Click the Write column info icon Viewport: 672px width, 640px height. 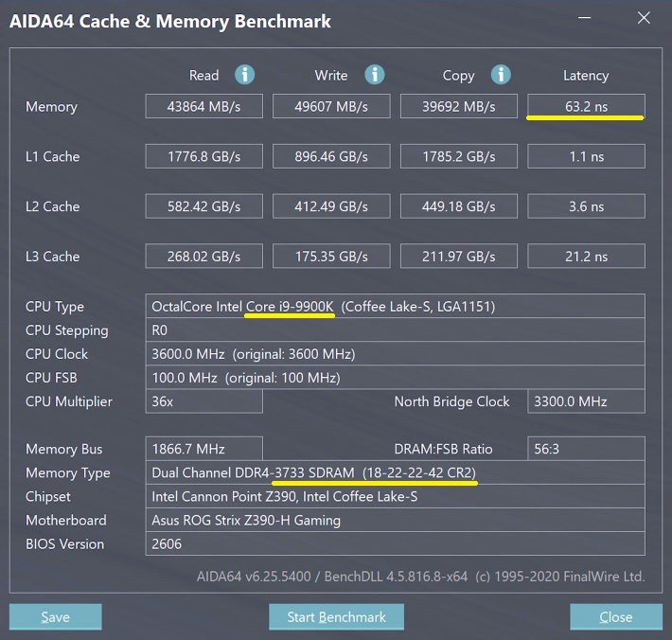pos(375,75)
